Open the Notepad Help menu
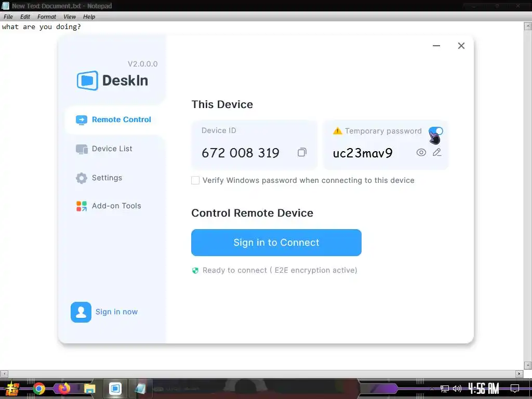Viewport: 532px width, 399px height. tap(89, 17)
